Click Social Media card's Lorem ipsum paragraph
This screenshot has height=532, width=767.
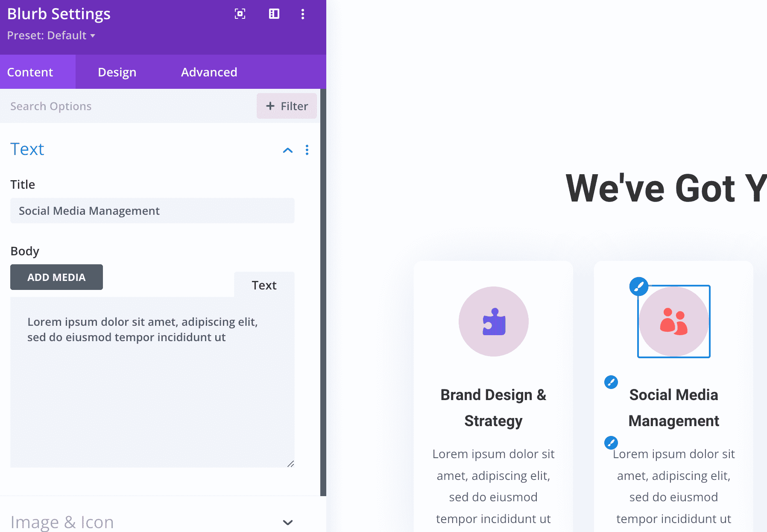point(674,486)
